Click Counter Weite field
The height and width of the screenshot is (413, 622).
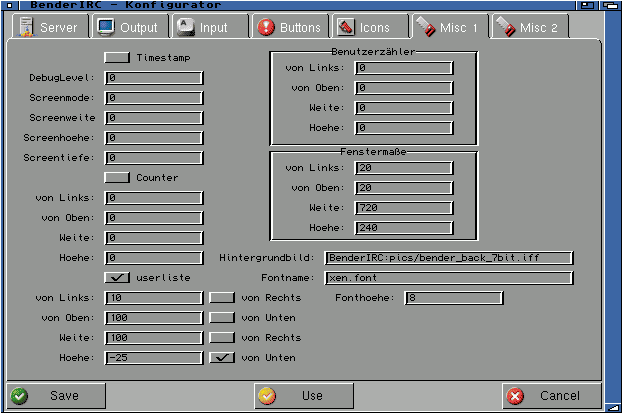coord(154,238)
